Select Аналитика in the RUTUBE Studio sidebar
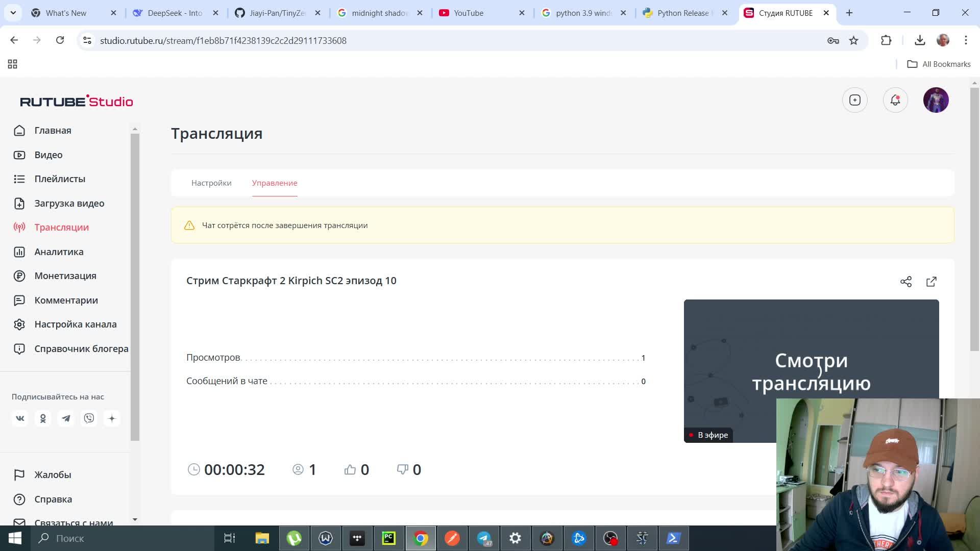The image size is (980, 551). pos(59,252)
